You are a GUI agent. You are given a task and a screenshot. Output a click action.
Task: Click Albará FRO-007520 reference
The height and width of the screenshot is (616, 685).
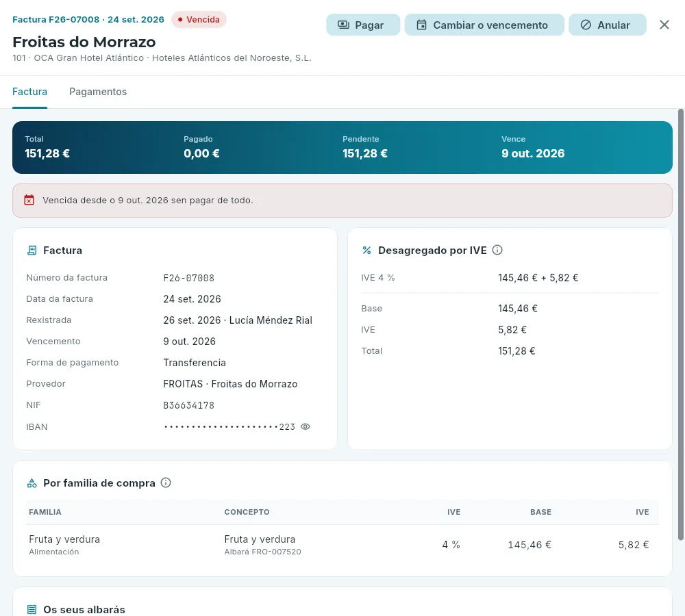pos(262,552)
